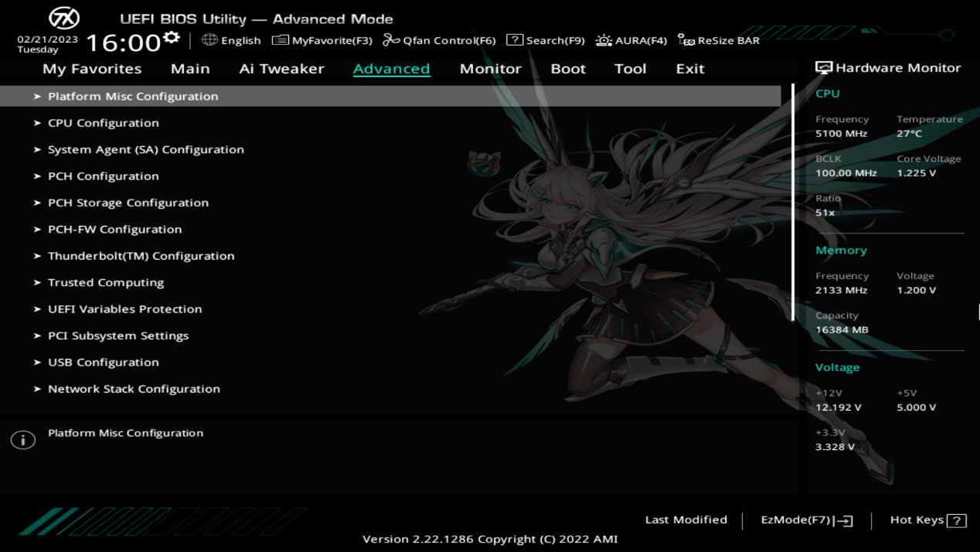Click the settings gear icon beside the clock
The height and width of the screenshot is (552, 980).
click(x=172, y=38)
